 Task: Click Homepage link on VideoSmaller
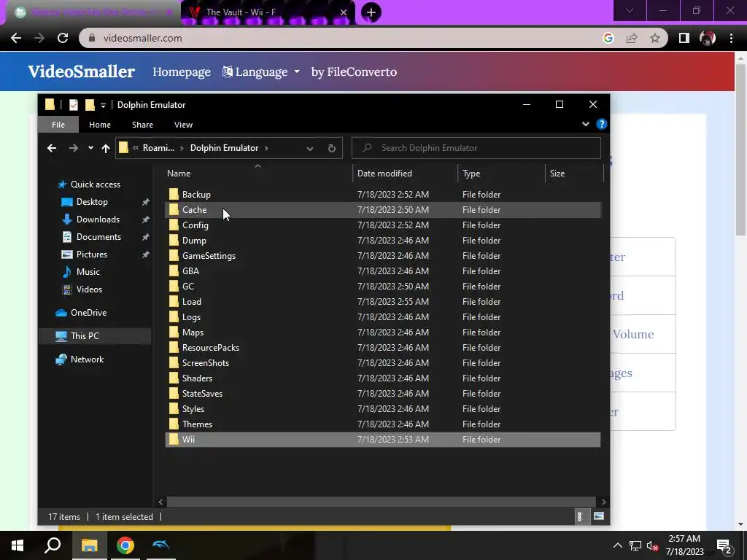[x=182, y=72]
